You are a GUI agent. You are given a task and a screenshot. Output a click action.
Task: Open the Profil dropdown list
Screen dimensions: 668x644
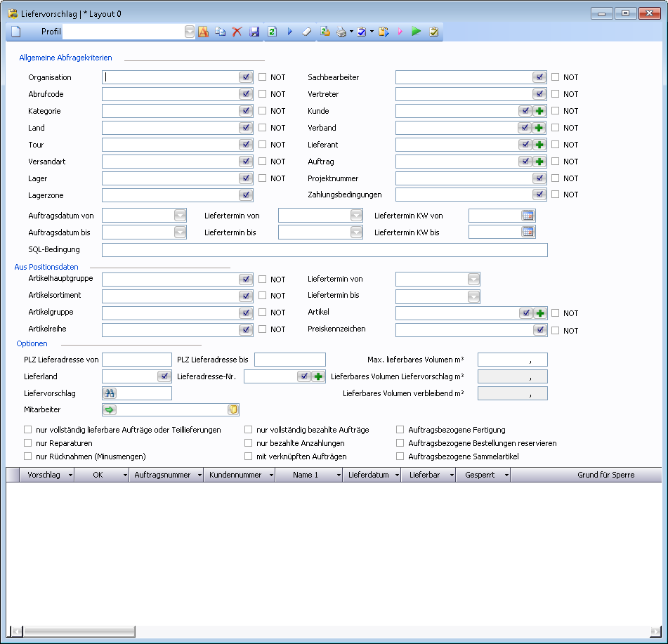[190, 32]
